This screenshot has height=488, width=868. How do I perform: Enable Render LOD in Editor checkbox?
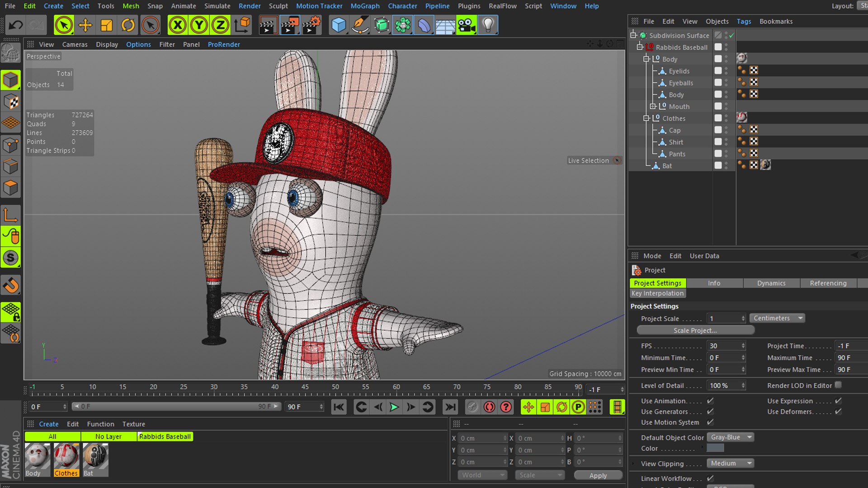tap(838, 385)
